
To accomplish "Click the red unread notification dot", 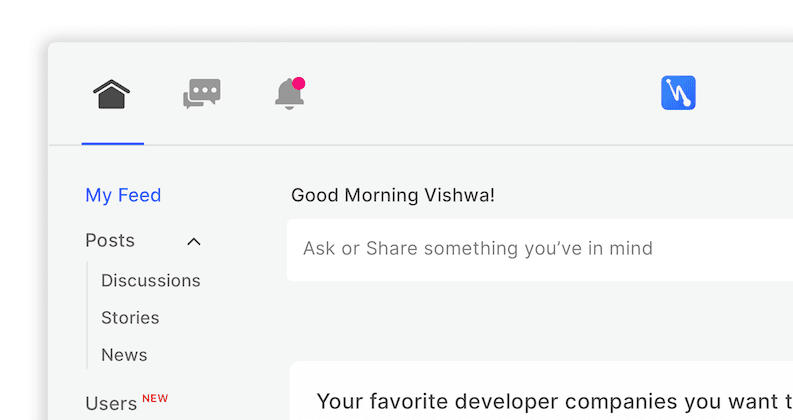I will 299,83.
